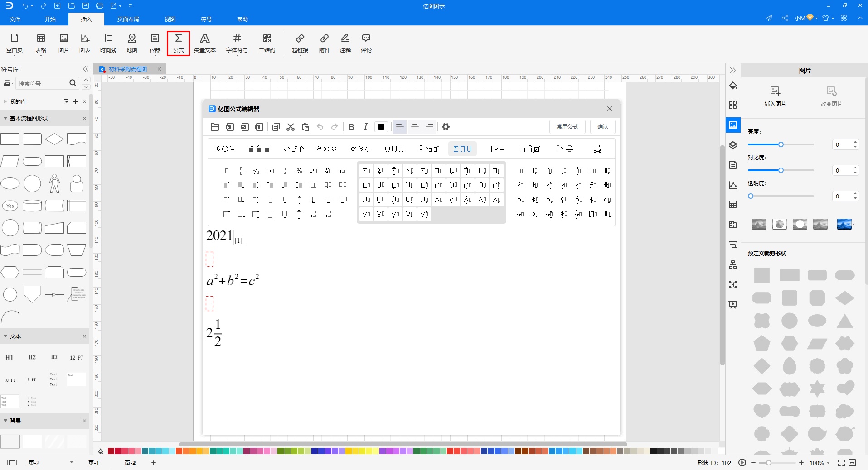Switch to the 符号 tab
Screen dimensions: 868x470
pyautogui.click(x=206, y=19)
